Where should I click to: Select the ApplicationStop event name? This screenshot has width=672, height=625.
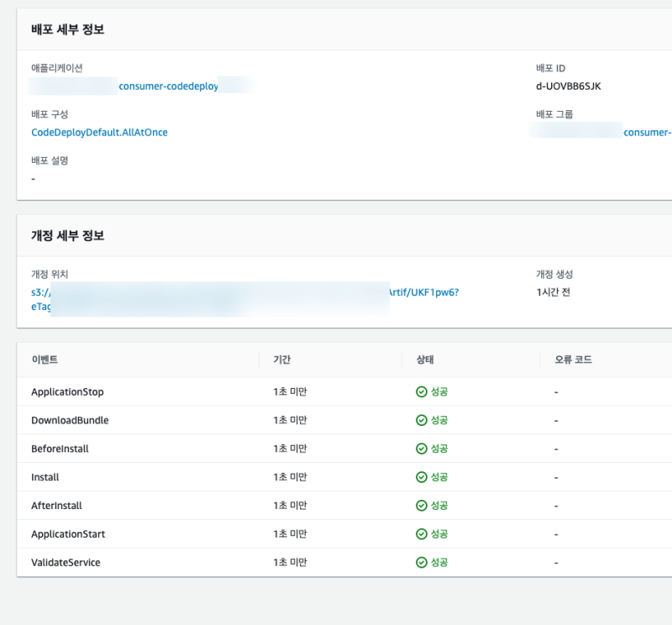coord(67,391)
